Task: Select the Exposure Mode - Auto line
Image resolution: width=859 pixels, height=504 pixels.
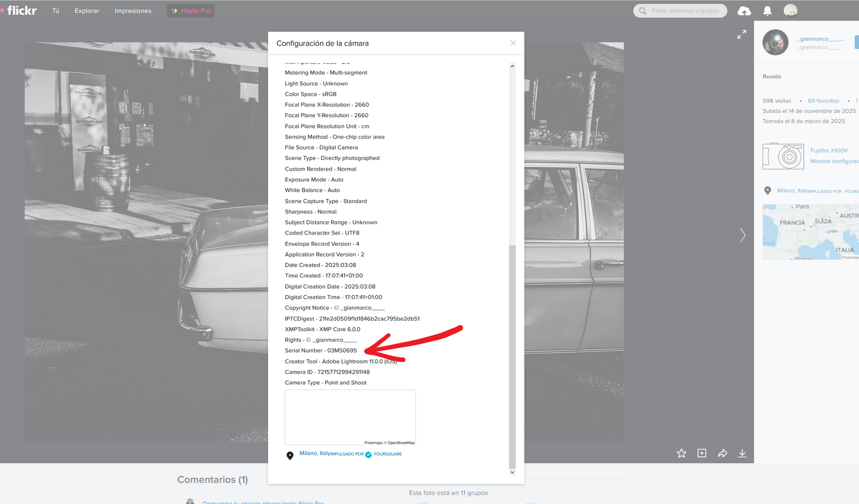Action: coord(314,179)
